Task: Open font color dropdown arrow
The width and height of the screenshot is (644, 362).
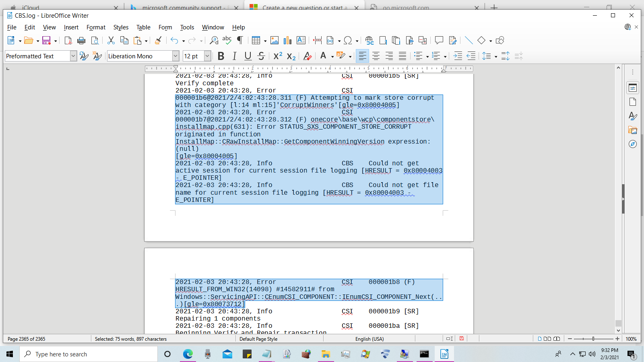Action: click(332, 56)
